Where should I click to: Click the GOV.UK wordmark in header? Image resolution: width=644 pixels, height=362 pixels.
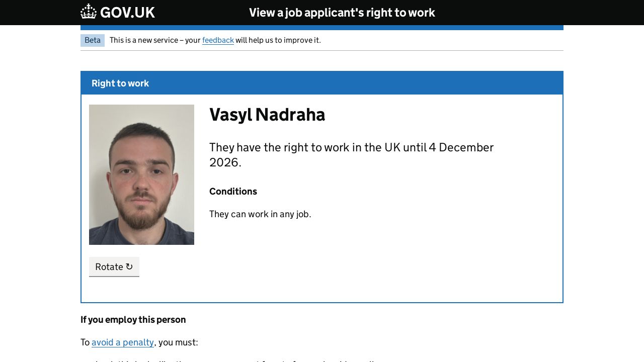(x=127, y=13)
